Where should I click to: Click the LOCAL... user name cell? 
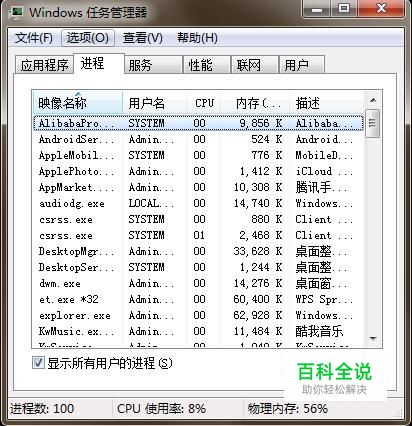(x=151, y=203)
